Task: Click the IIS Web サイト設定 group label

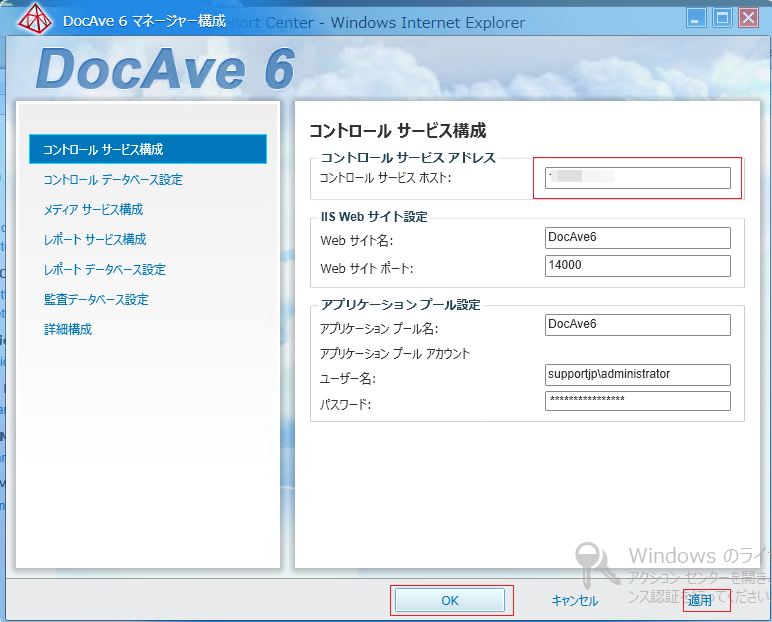Action: click(374, 217)
